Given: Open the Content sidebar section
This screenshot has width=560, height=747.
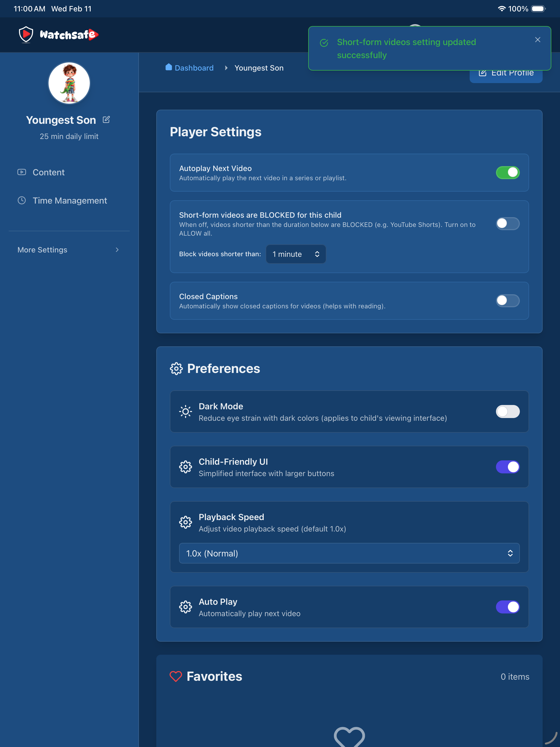Looking at the screenshot, I should (69, 172).
